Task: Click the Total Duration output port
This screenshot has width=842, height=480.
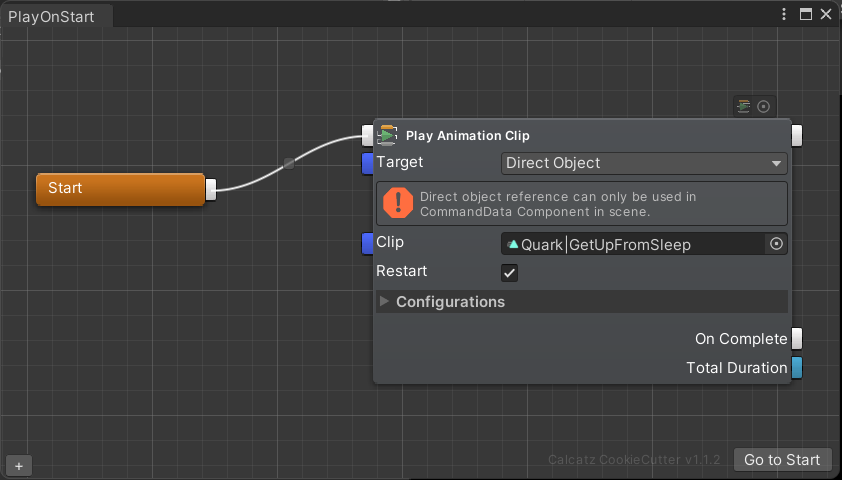Action: pos(797,368)
